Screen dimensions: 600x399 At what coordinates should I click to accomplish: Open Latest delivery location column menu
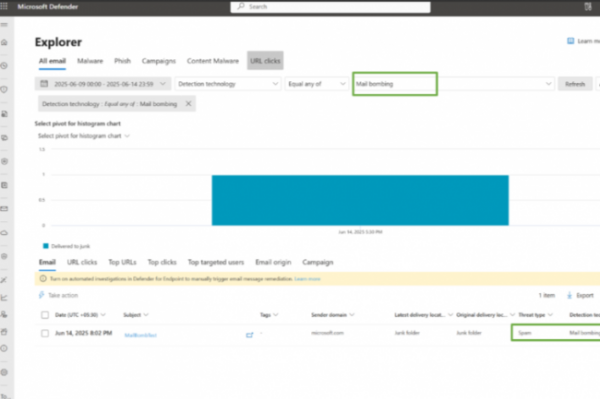coord(424,315)
